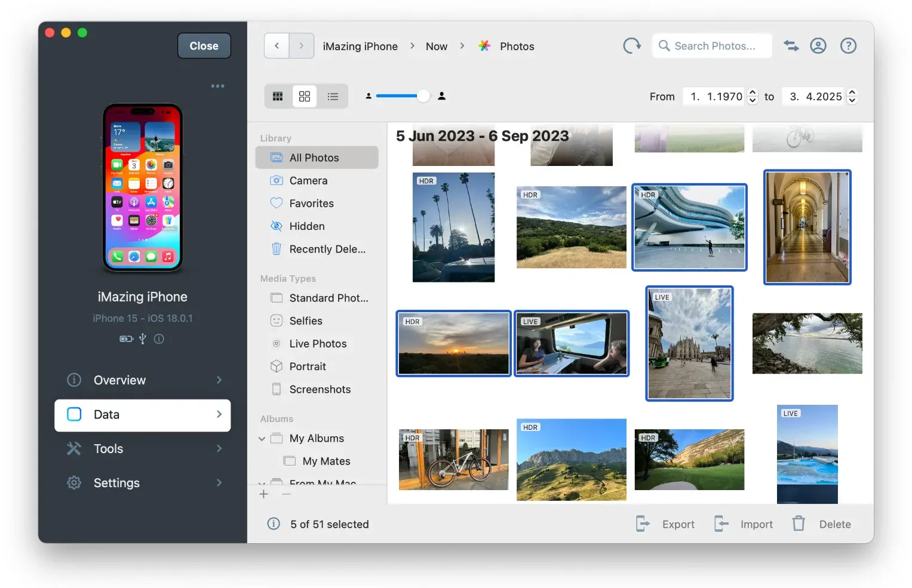The image size is (912, 588).
Task: Filter photos by Selfies media type
Action: 307,321
